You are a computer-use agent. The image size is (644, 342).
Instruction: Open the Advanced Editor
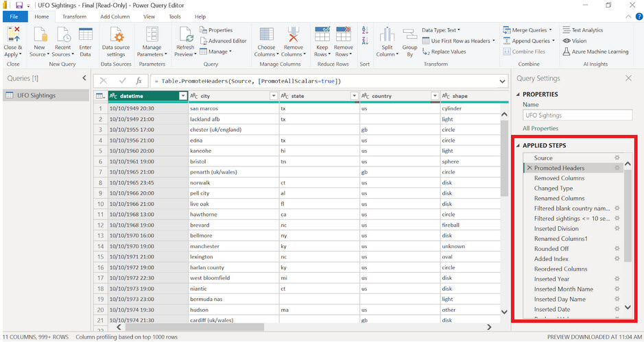click(224, 40)
